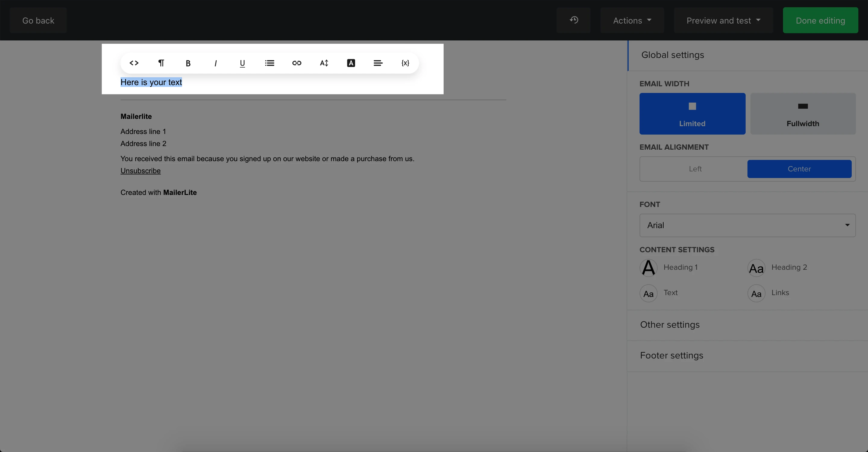Screen dimensions: 868x452
Task: Select the Limited email width
Action: [x=692, y=114]
